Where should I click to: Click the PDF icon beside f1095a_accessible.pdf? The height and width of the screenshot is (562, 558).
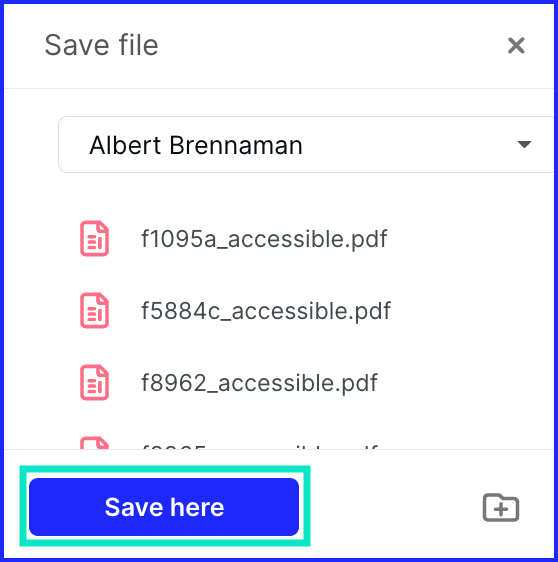pos(94,238)
